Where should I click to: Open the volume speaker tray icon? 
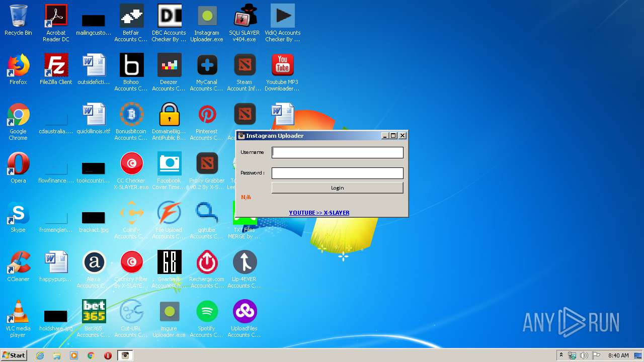(x=584, y=355)
